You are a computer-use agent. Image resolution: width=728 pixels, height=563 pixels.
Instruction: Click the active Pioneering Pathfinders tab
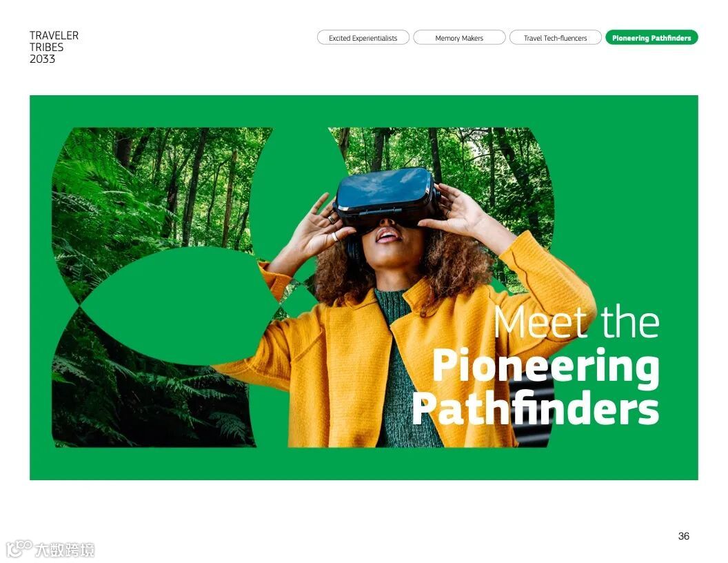click(x=651, y=38)
